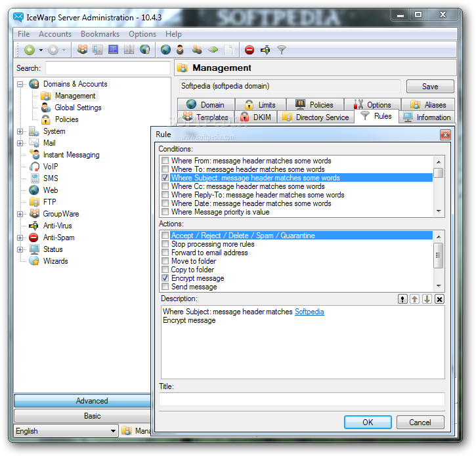Click the Save button
The height and width of the screenshot is (456, 476).
pyautogui.click(x=430, y=87)
